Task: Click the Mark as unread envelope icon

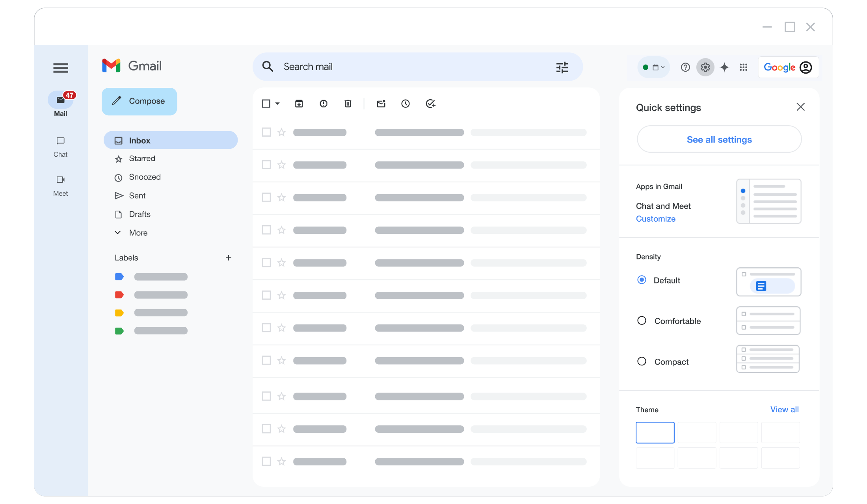Action: [x=381, y=104]
